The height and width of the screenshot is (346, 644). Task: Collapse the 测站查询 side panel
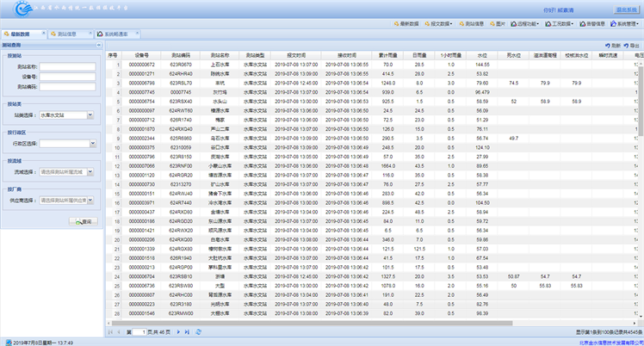[99, 44]
